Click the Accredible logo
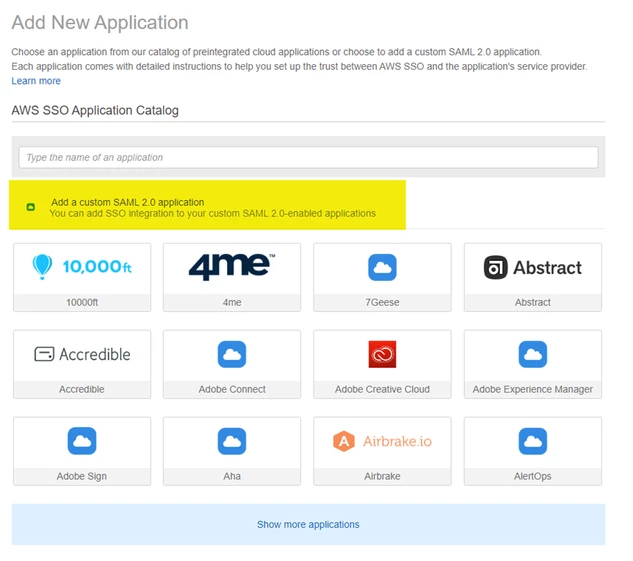 [x=82, y=354]
